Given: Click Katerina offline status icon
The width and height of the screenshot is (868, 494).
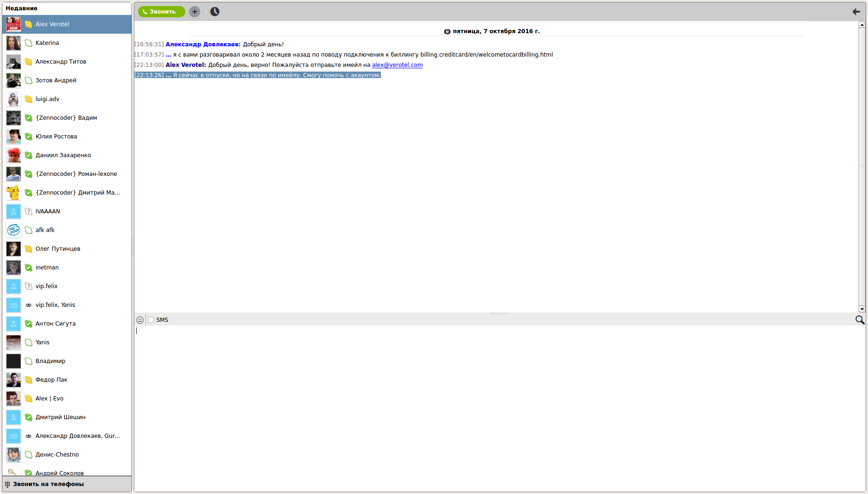Looking at the screenshot, I should coord(29,43).
